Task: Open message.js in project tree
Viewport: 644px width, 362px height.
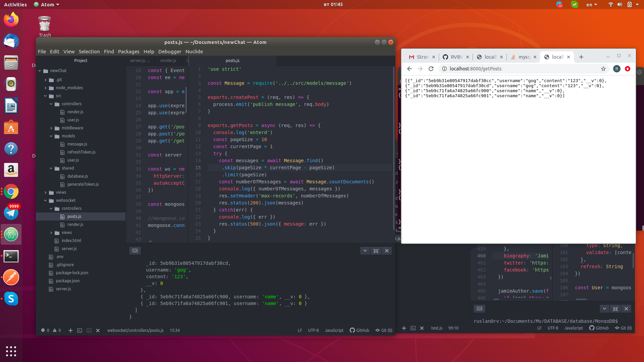Action: click(77, 144)
